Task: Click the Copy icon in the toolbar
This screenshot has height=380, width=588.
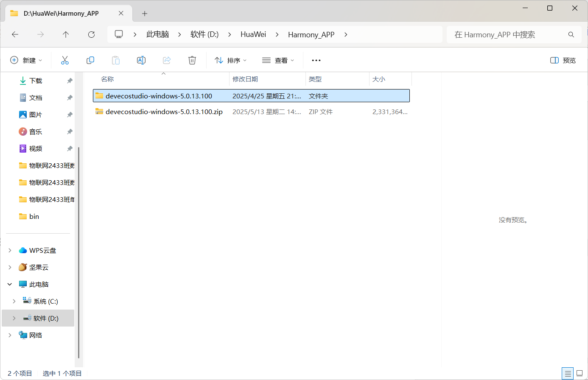Action: click(x=90, y=60)
